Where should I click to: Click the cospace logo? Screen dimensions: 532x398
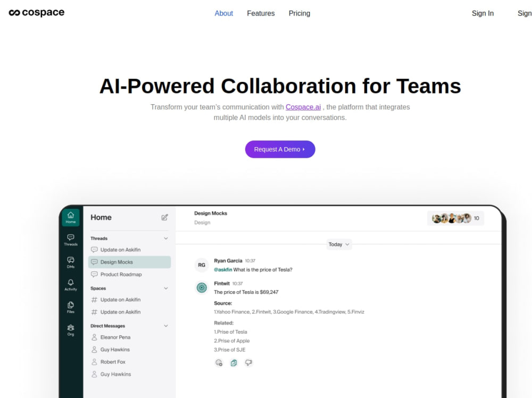tap(37, 13)
